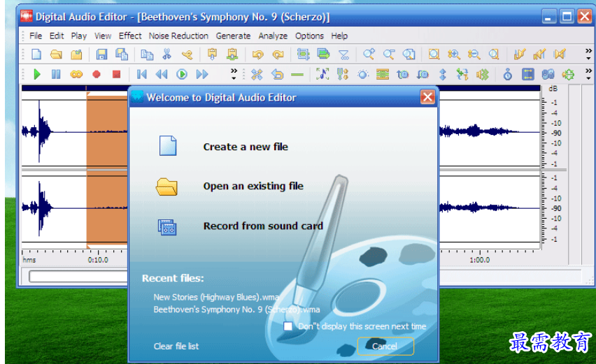The width and height of the screenshot is (596, 364).
Task: Expand playback toolbar overflow chevron
Action: coord(234,74)
